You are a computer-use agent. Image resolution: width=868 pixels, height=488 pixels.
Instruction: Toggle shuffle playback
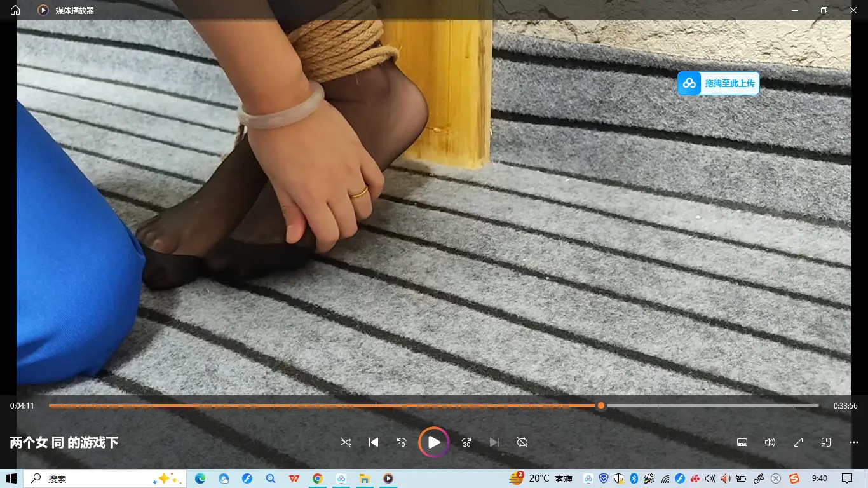click(346, 442)
